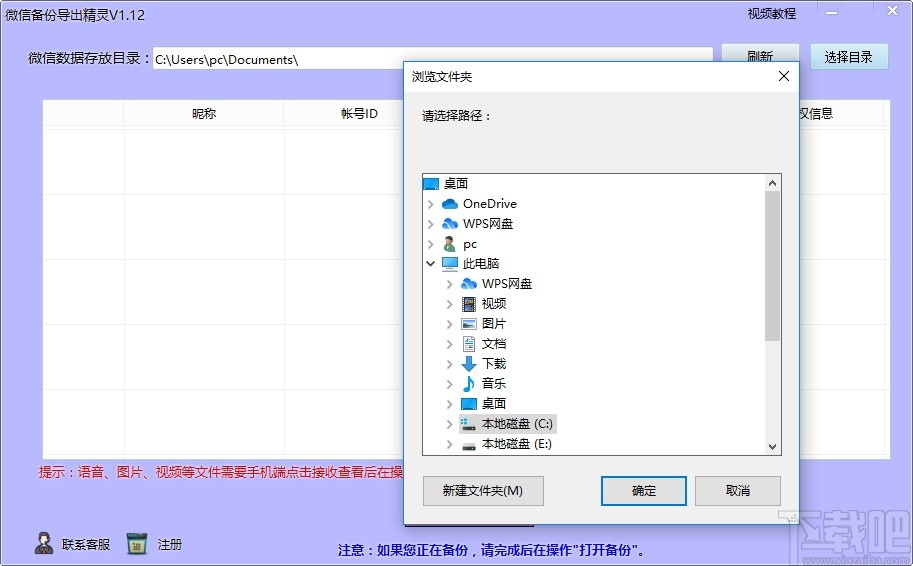Click 刷新 button in main window
This screenshot has height=566, width=913.
[760, 54]
